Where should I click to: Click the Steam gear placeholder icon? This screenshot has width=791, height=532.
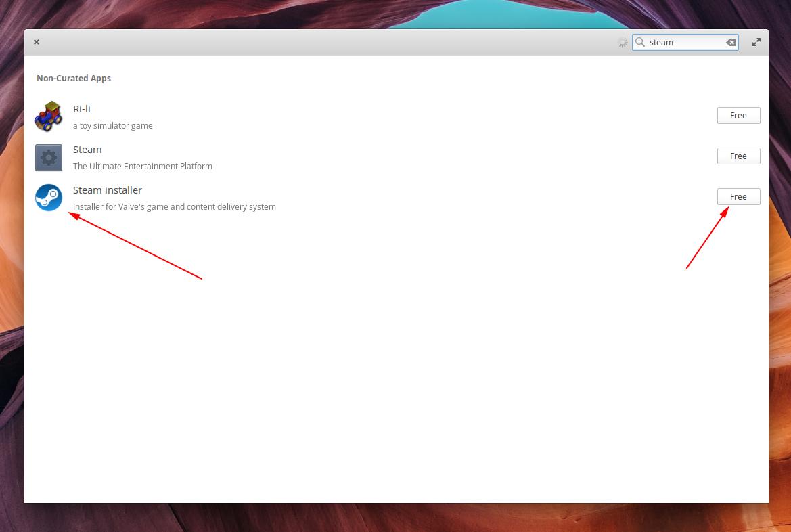click(49, 158)
